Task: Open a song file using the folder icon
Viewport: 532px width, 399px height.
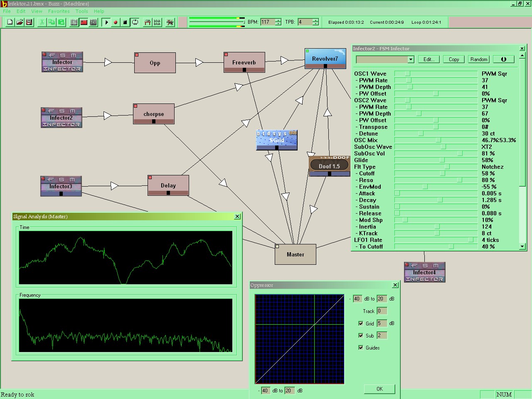Action: (x=20, y=22)
